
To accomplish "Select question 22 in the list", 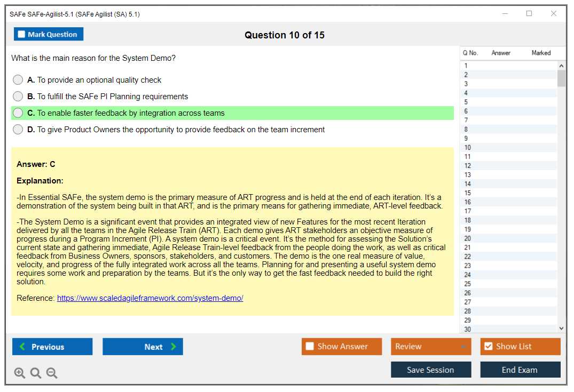I will click(x=508, y=257).
